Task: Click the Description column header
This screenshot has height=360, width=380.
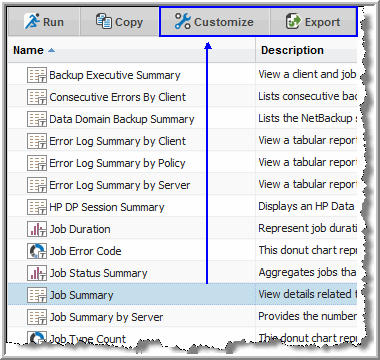Action: click(292, 50)
